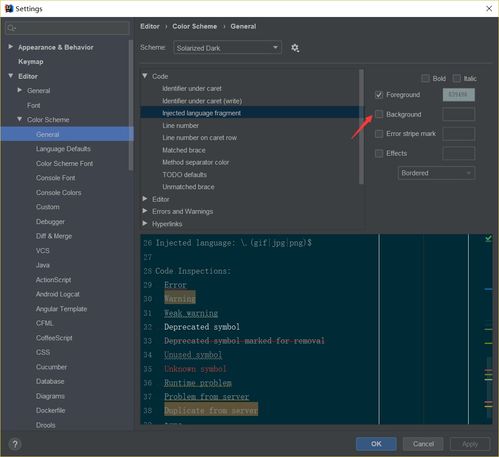Viewport: 499px width, 457px height.
Task: Enable the Background checkbox
Action: pyautogui.click(x=379, y=114)
